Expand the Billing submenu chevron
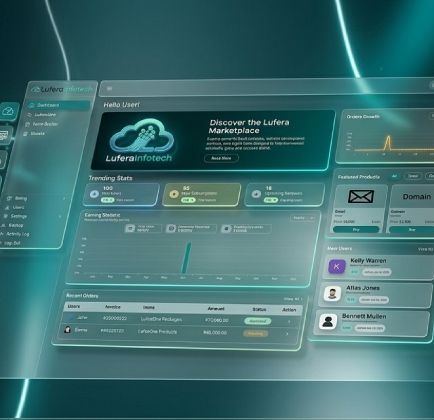 (64, 198)
